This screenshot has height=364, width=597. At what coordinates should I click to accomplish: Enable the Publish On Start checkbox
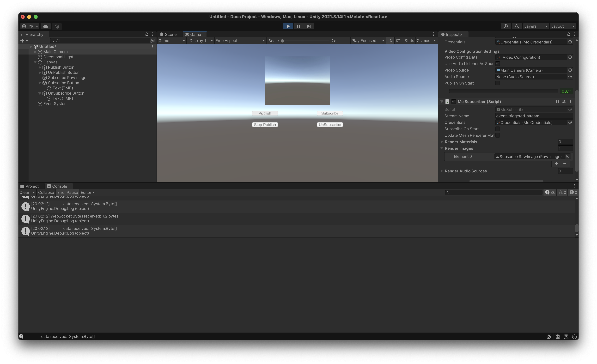click(497, 83)
